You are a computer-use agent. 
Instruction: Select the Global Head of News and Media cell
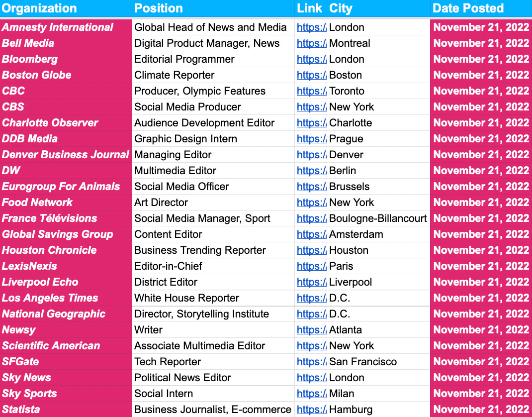213,27
